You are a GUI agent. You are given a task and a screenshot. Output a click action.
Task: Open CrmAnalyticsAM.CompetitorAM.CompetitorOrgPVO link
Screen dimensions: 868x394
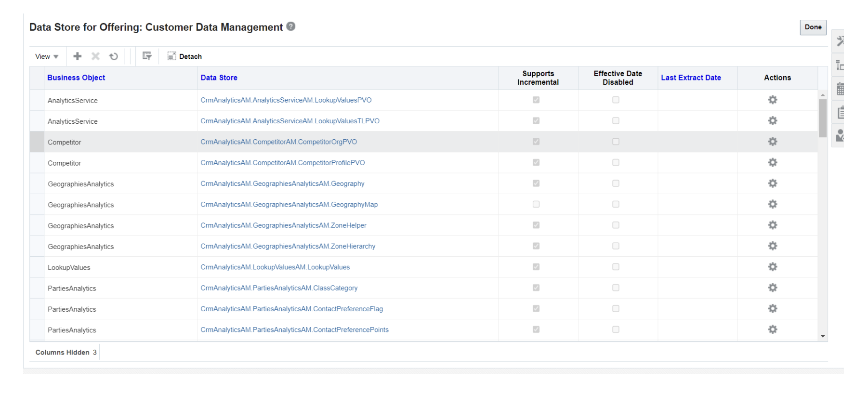coord(279,142)
